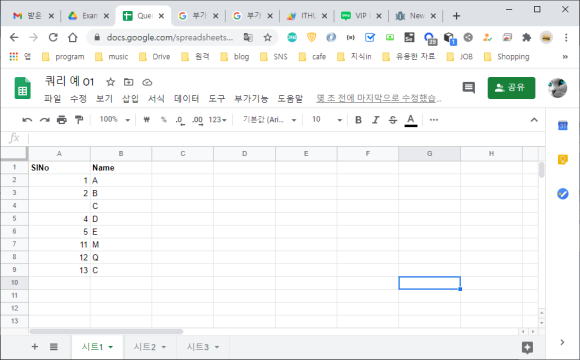
Task: Switch to the 시트3 tab
Action: point(198,347)
